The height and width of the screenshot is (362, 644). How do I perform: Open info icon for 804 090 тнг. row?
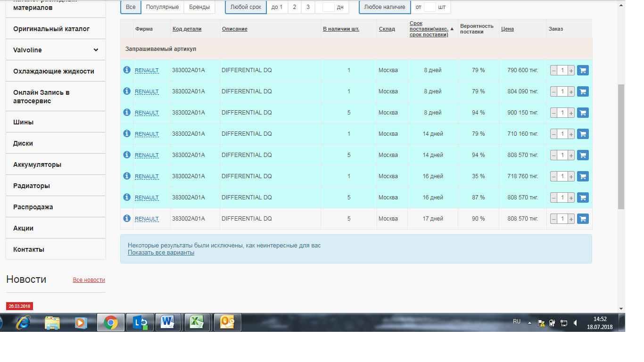126,91
